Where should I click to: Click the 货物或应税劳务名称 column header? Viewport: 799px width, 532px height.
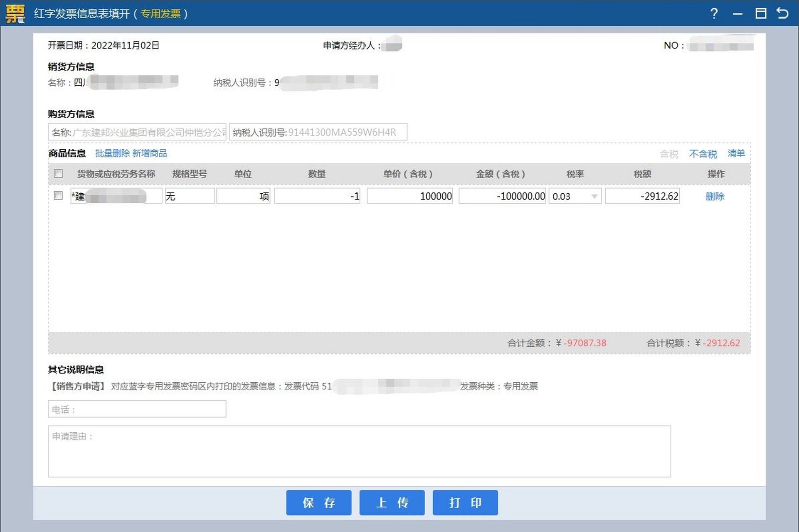tap(116, 174)
